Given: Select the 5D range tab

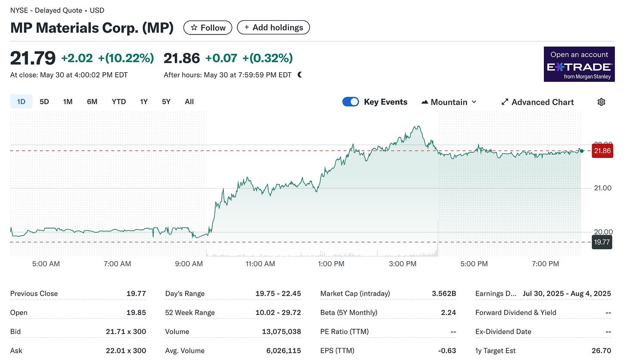Looking at the screenshot, I should [x=44, y=102].
